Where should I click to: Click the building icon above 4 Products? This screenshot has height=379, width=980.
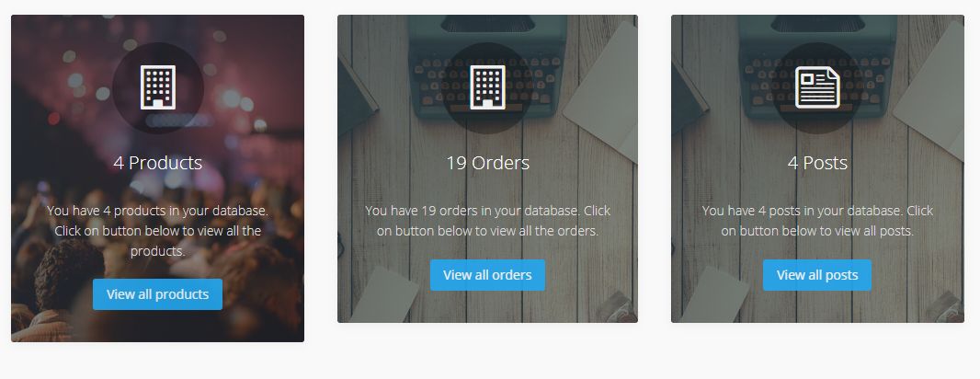157,87
